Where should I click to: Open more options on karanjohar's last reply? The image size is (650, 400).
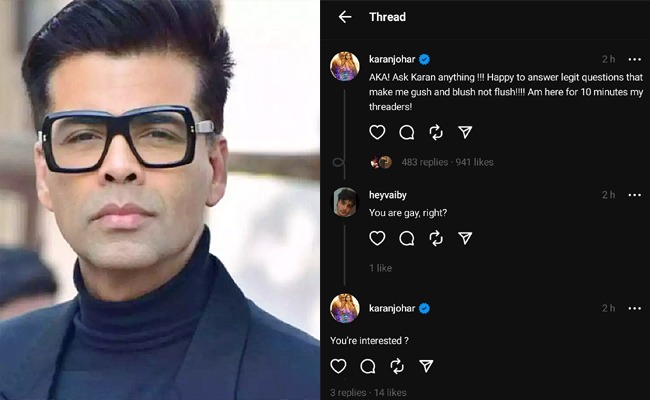pyautogui.click(x=635, y=308)
